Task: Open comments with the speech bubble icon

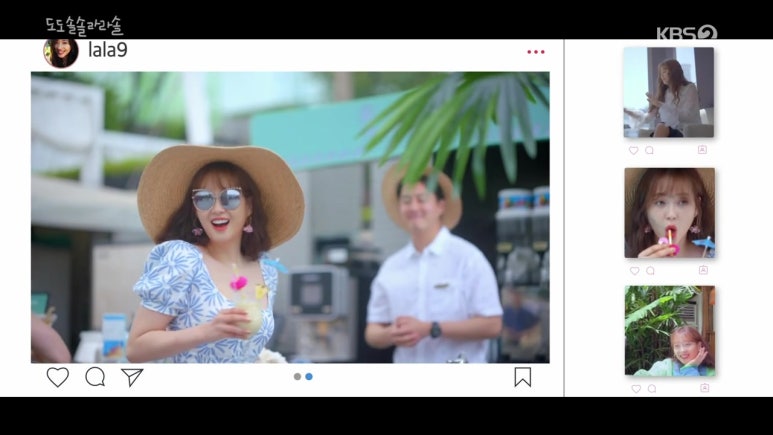Action: pos(95,377)
